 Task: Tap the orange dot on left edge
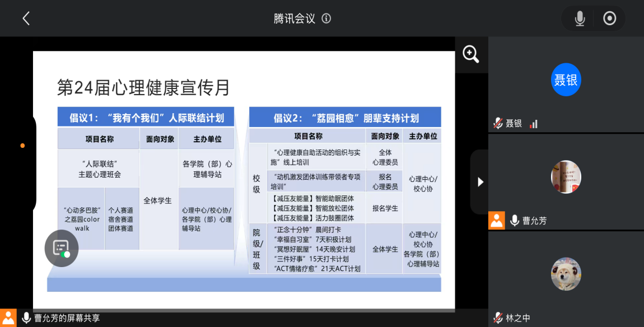click(22, 146)
